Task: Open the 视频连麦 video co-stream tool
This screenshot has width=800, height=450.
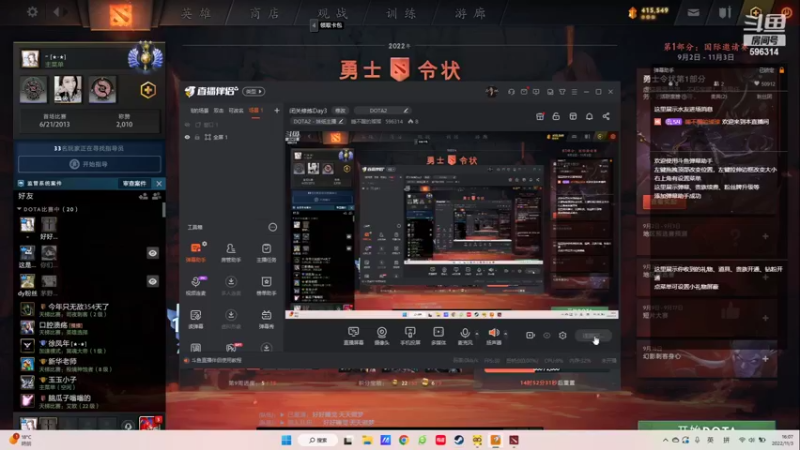Action: (x=196, y=286)
